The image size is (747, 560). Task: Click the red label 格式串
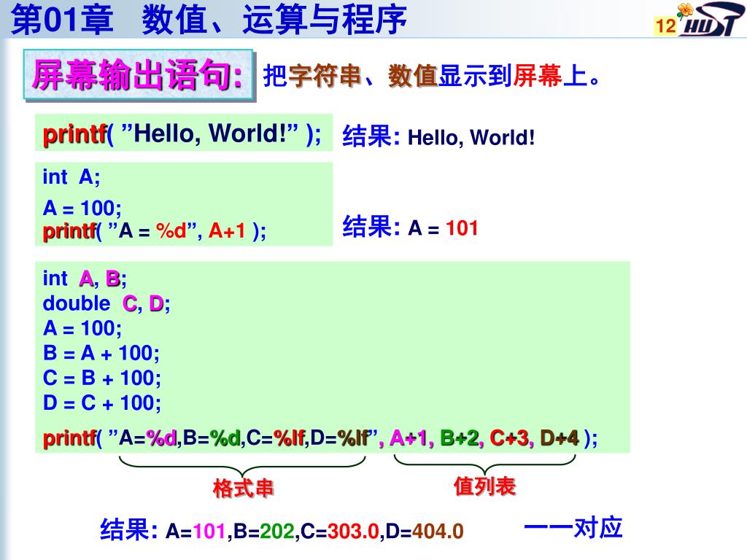coord(243,488)
